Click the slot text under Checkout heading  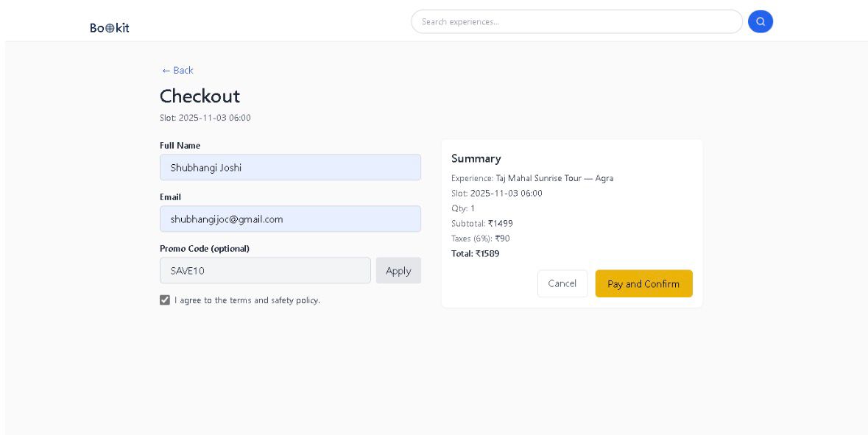[x=205, y=118]
